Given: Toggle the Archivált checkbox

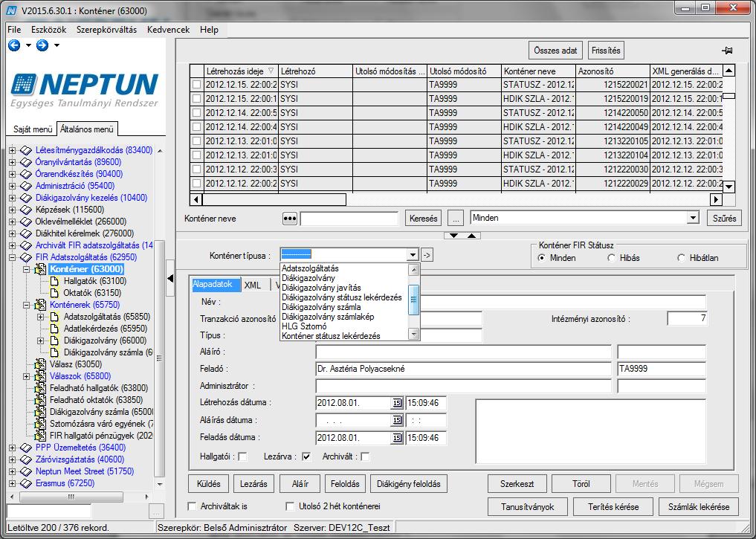Looking at the screenshot, I should click(x=365, y=456).
